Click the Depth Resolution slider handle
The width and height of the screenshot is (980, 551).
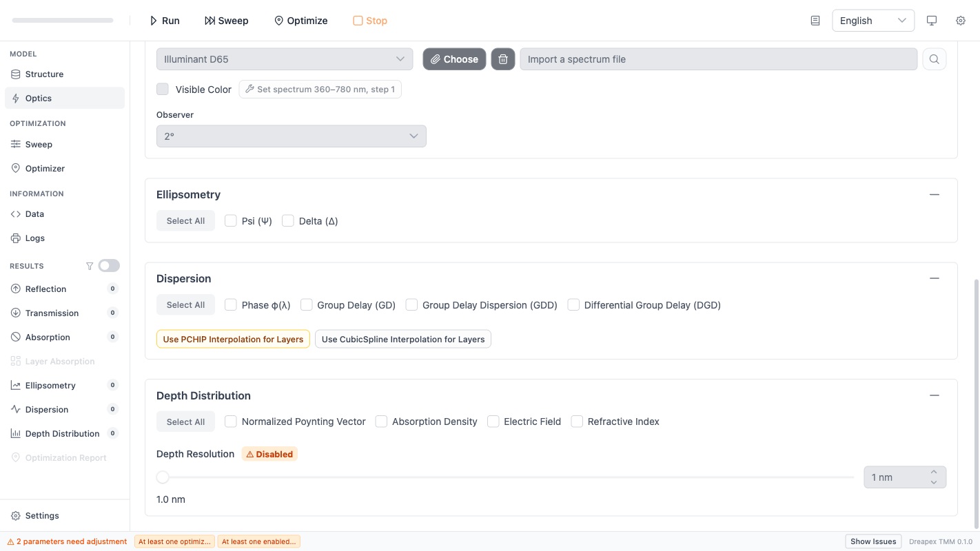pyautogui.click(x=163, y=477)
